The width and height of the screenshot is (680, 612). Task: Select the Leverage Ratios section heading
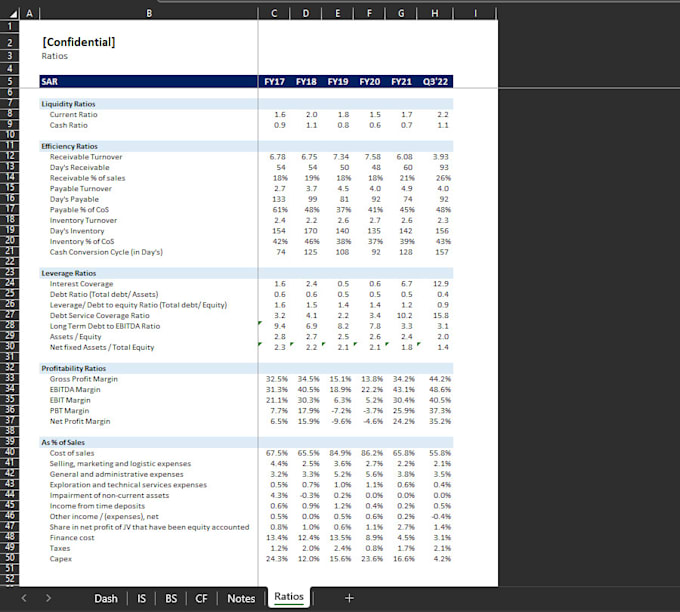[x=69, y=273]
